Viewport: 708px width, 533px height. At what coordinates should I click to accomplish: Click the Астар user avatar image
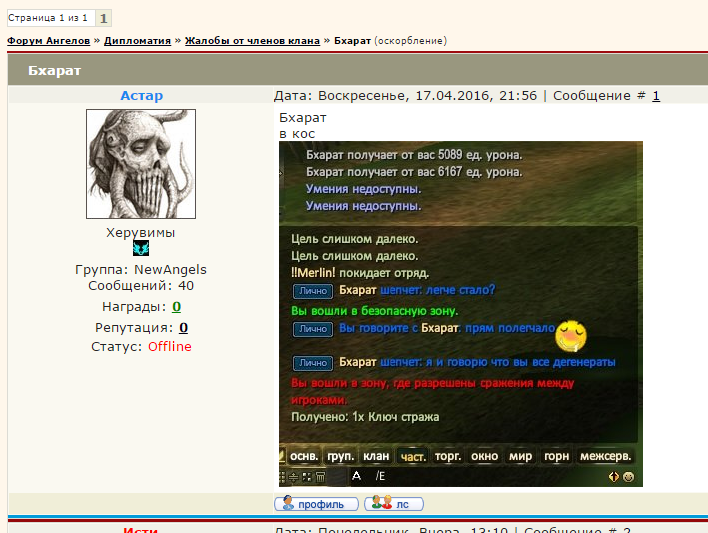click(x=141, y=164)
